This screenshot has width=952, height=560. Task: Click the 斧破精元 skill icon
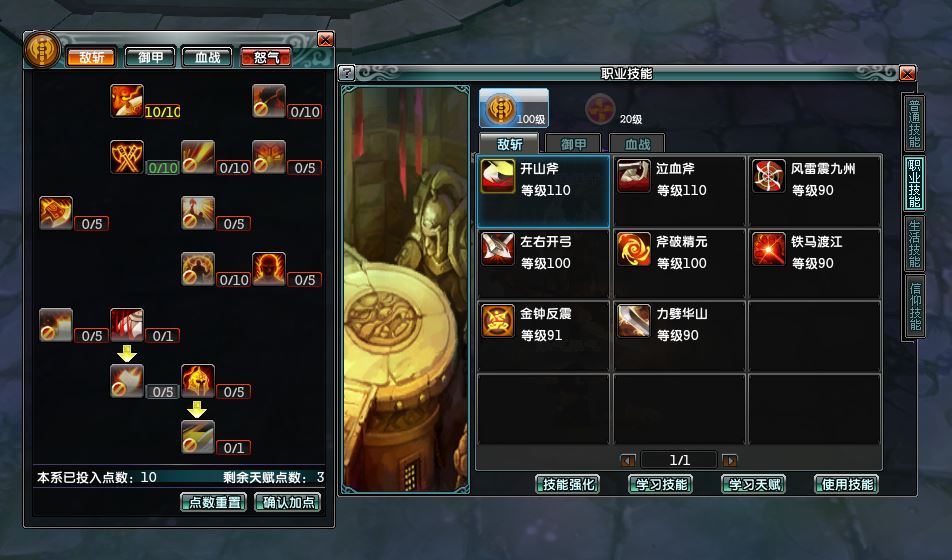634,249
